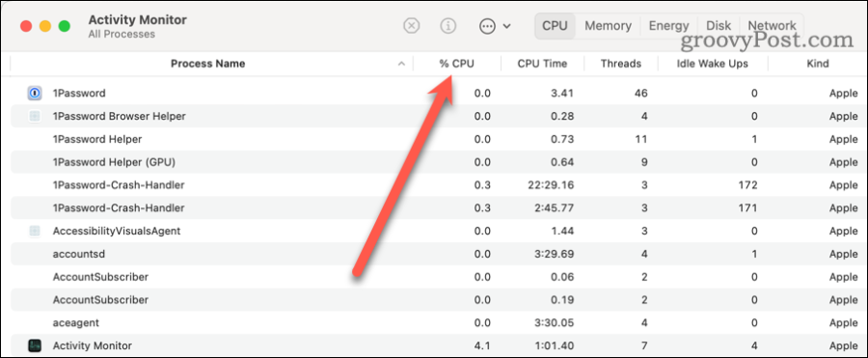This screenshot has height=358, width=868.
Task: Switch to the Memory tab
Action: [x=608, y=25]
